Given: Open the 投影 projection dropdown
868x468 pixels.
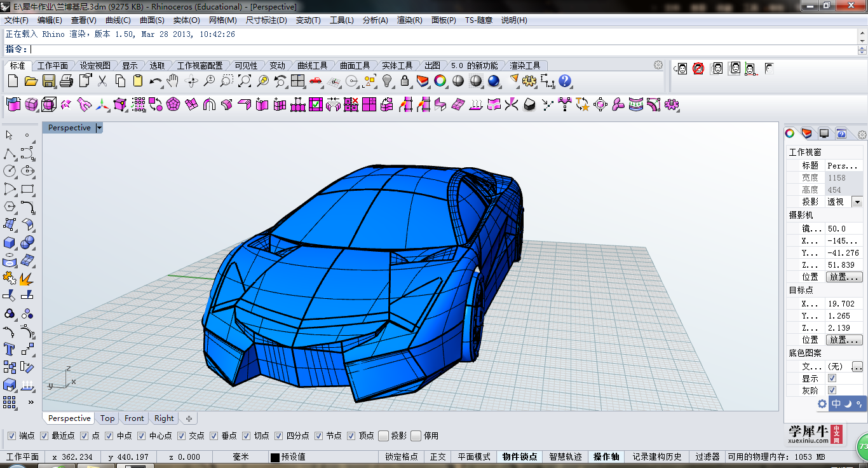Looking at the screenshot, I should click(857, 202).
